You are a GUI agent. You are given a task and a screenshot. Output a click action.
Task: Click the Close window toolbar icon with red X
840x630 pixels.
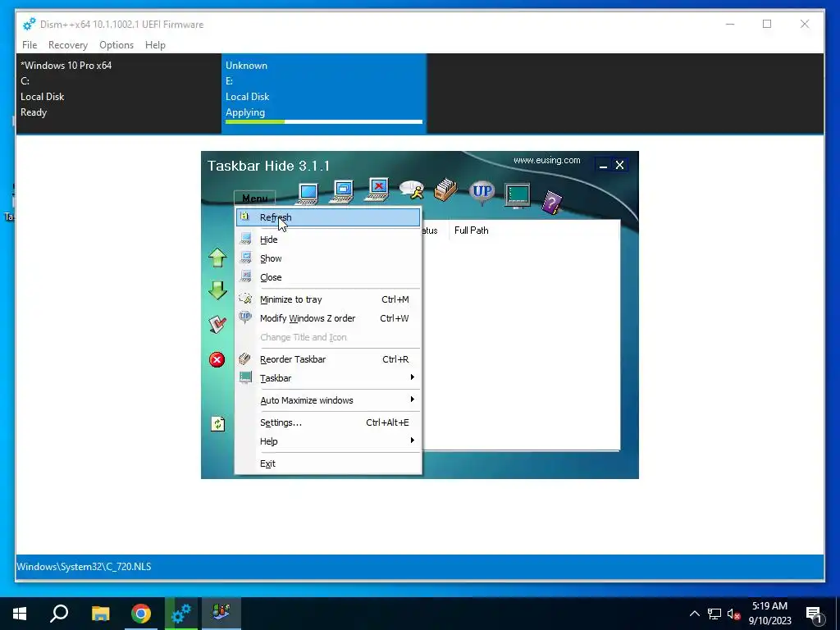377,190
